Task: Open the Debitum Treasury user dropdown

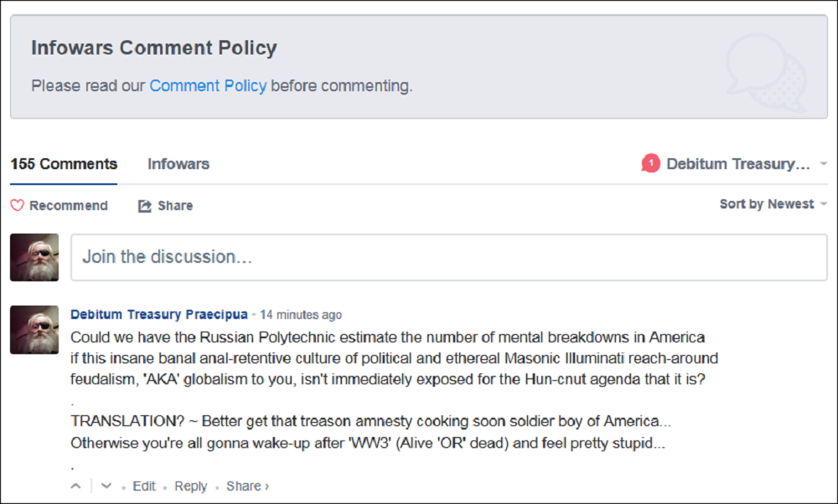Action: pos(825,164)
